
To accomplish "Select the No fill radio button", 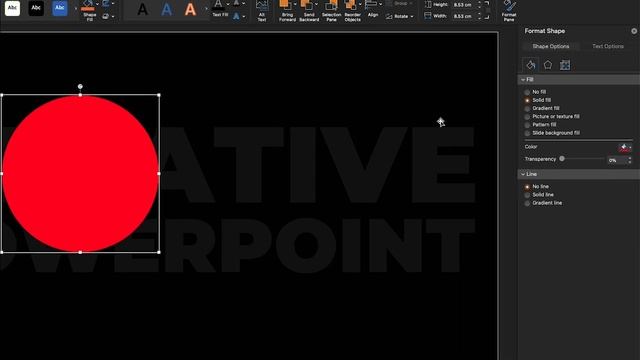I will (527, 92).
